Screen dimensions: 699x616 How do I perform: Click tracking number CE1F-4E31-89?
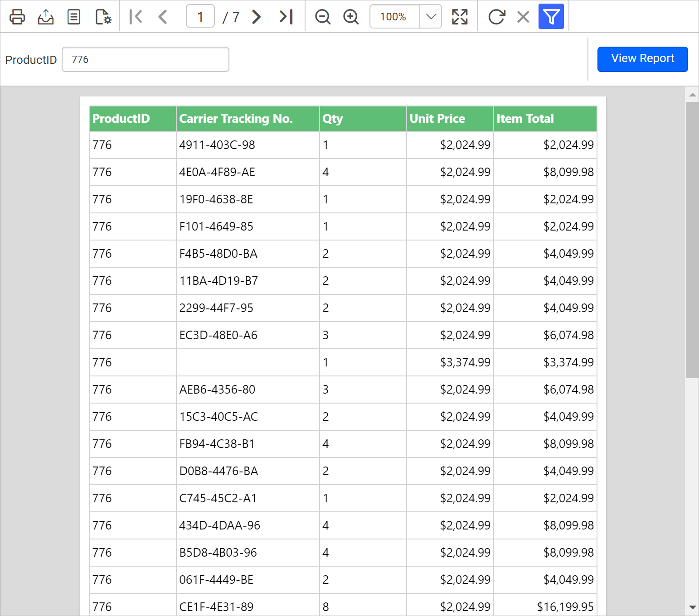click(216, 607)
